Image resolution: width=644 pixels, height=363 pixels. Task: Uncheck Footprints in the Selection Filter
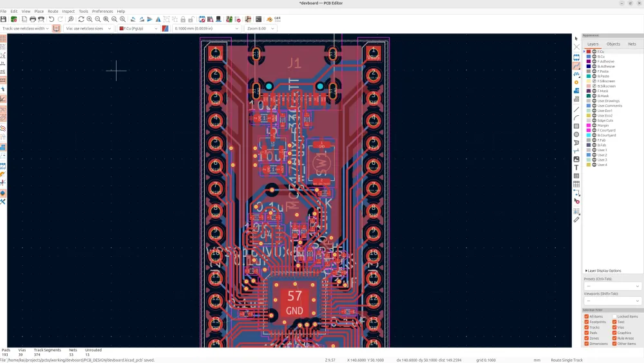(x=587, y=322)
